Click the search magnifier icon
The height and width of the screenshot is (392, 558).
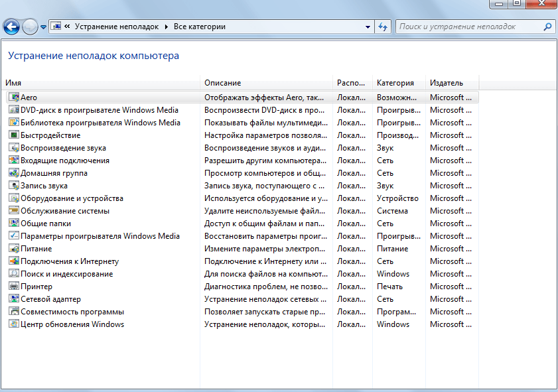(x=547, y=27)
